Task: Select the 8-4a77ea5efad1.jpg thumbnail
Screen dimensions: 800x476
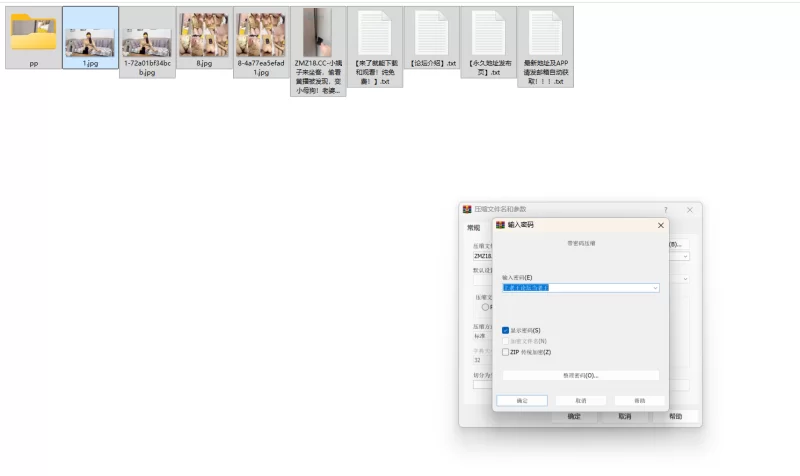Action: pyautogui.click(x=261, y=35)
